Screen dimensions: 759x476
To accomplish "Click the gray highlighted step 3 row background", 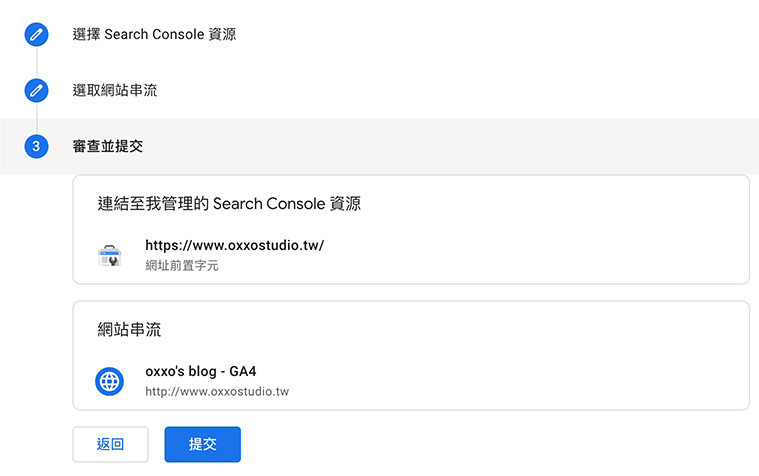I will click(x=436, y=146).
